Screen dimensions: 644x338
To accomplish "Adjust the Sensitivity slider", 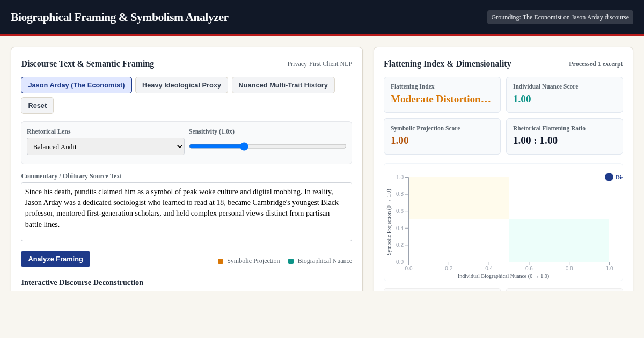I will [267, 146].
